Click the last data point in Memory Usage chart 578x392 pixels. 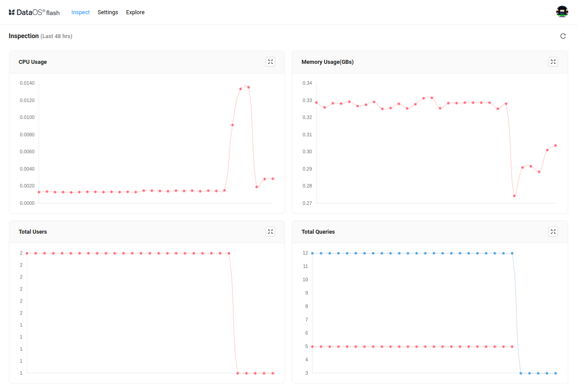coord(555,145)
